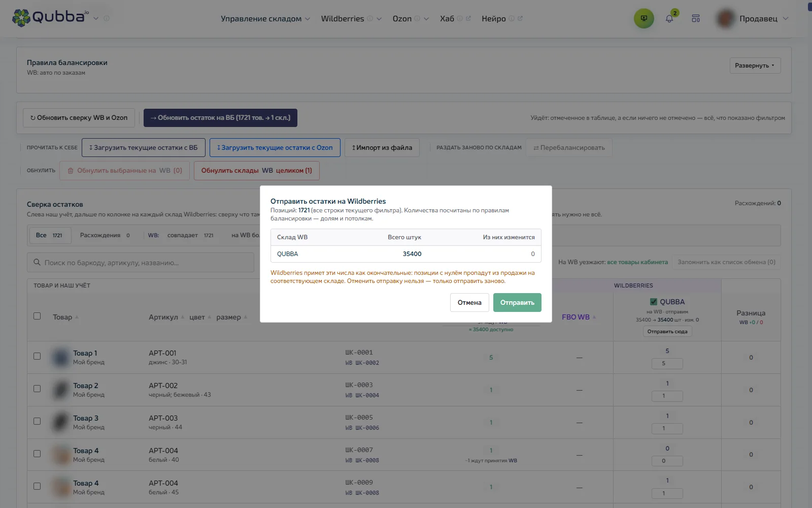This screenshot has height=508, width=812.
Task: Open the Управление складом menu
Action: pyautogui.click(x=265, y=19)
